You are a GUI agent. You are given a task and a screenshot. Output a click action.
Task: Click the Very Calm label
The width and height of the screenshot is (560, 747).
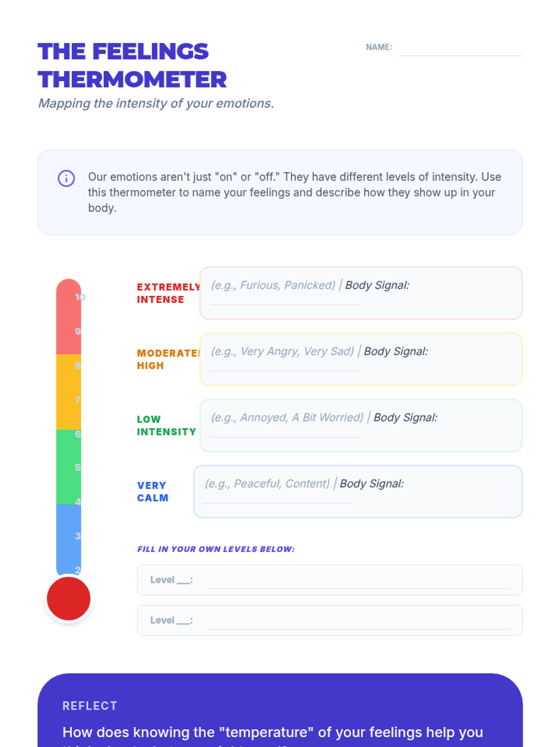click(153, 492)
